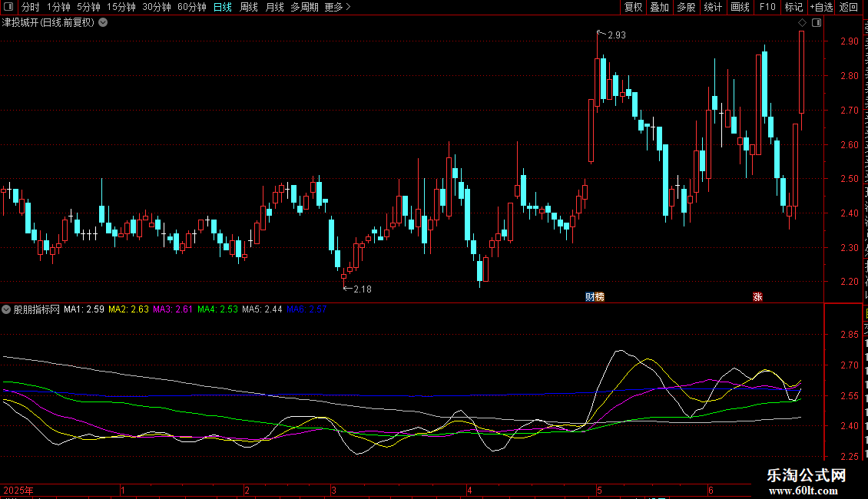Screen dimensions: 868x499
Task: Click the diamond icon in main chart corner
Action: [802, 23]
